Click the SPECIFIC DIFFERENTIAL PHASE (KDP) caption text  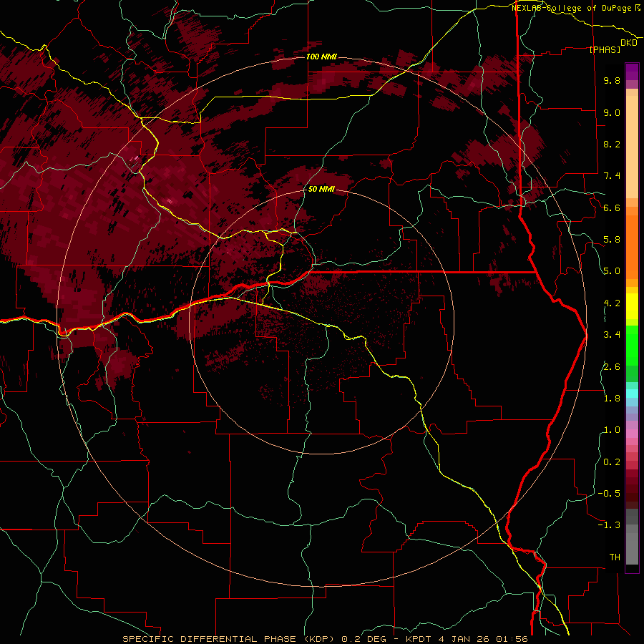tap(230, 639)
